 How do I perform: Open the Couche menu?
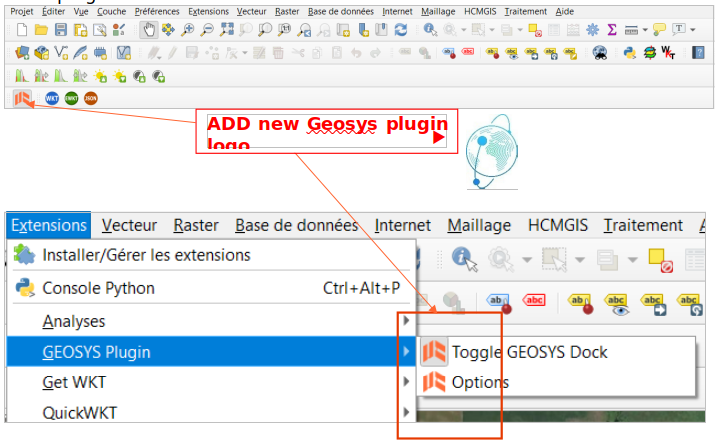tap(111, 11)
